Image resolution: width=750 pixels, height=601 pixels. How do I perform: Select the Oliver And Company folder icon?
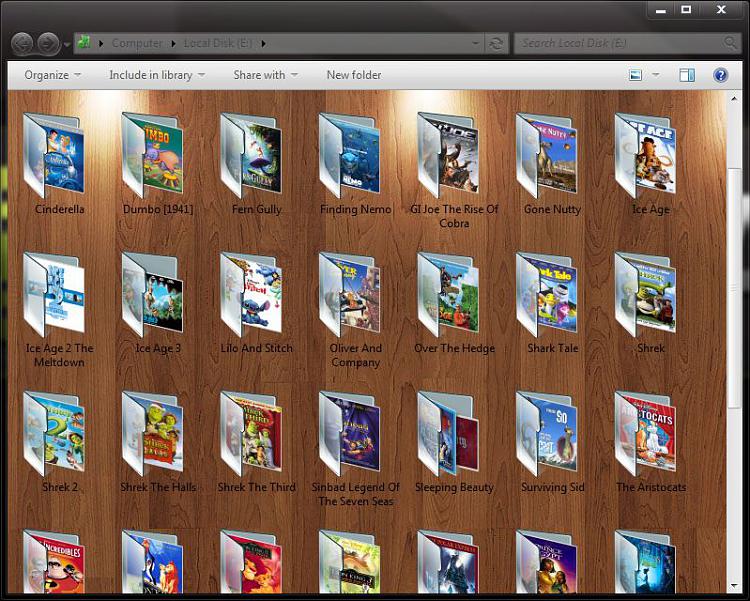click(350, 295)
